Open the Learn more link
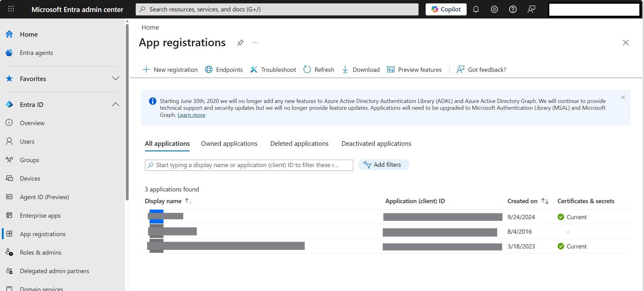Screen dimensions: 644x291 191,115
